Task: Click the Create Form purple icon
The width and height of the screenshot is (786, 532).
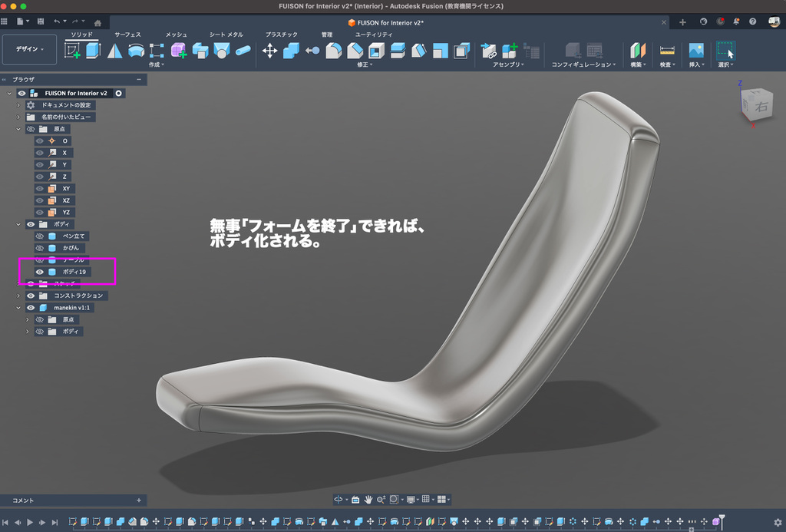Action: pos(178,51)
